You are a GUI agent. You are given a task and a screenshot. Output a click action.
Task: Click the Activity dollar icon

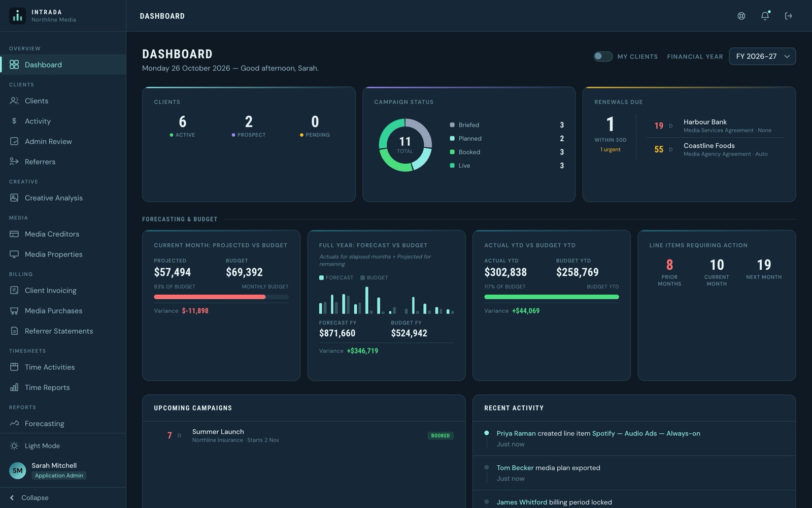pyautogui.click(x=14, y=121)
